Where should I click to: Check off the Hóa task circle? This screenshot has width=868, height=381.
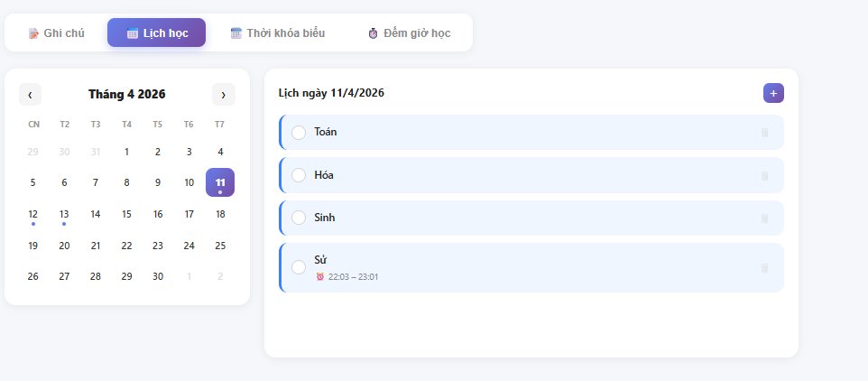[299, 175]
